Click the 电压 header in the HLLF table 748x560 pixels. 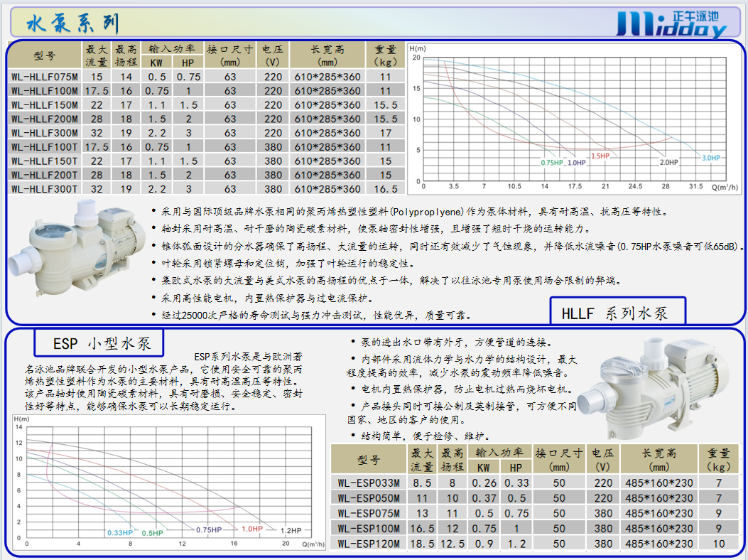pyautogui.click(x=272, y=49)
